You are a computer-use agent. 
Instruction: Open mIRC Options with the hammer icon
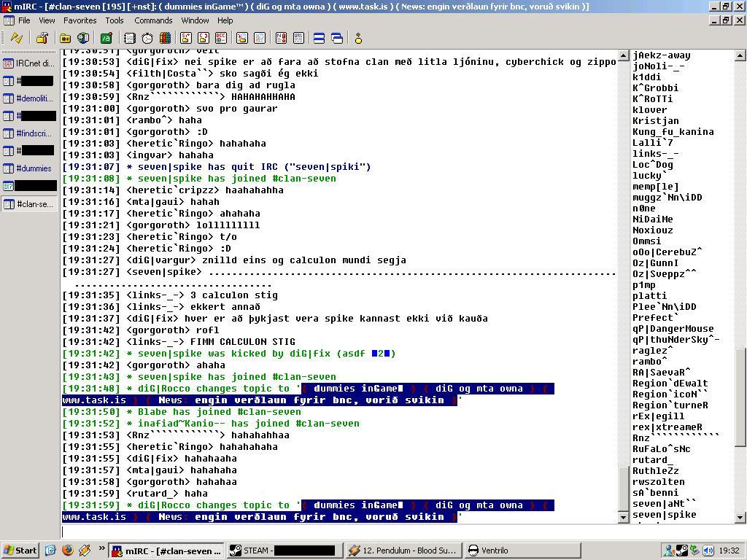click(x=42, y=38)
